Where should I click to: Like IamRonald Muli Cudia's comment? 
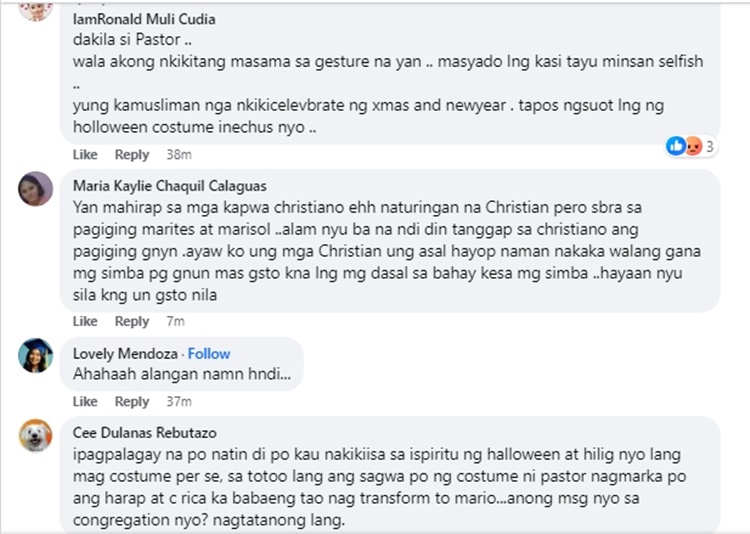click(x=85, y=155)
